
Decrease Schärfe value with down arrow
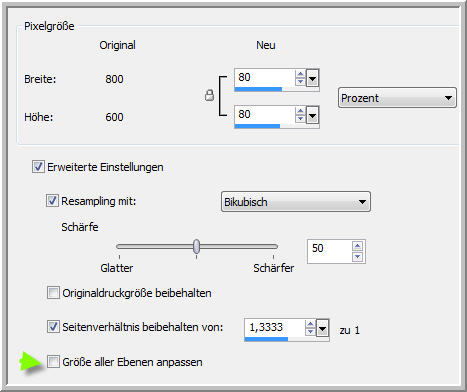point(357,257)
